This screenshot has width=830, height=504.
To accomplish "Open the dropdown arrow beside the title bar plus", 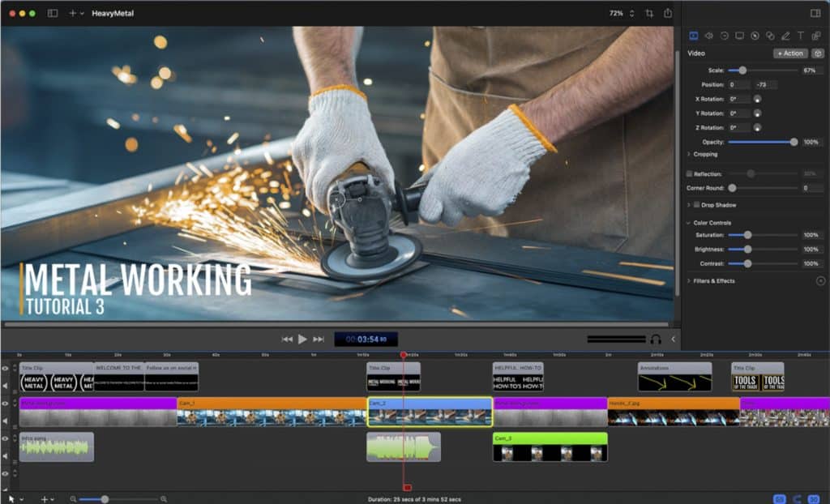I will coord(82,13).
